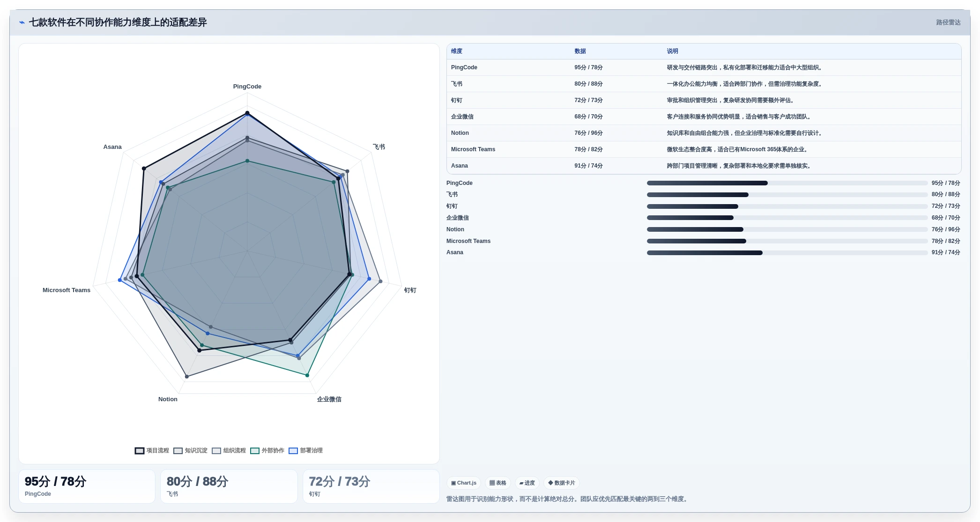Open the 飞书 80分 / 88分 stat card

(x=229, y=486)
